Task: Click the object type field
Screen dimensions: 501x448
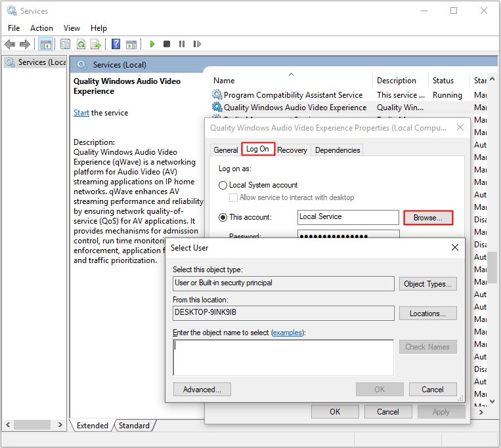Action: pos(284,283)
